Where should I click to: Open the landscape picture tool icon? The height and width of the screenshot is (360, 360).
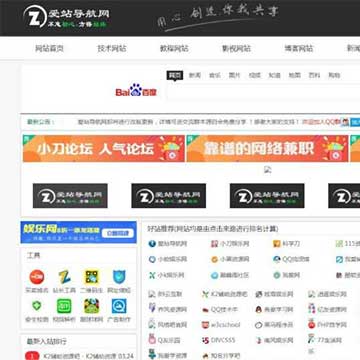(x=92, y=306)
